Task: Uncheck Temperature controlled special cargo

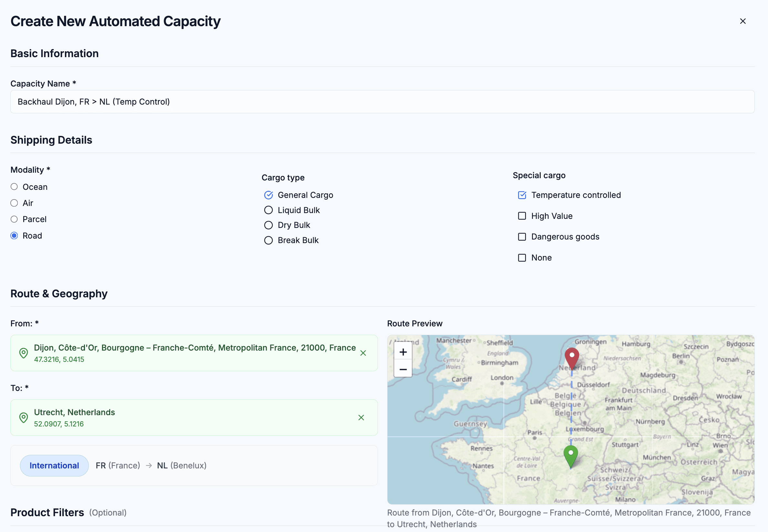Action: pyautogui.click(x=522, y=195)
